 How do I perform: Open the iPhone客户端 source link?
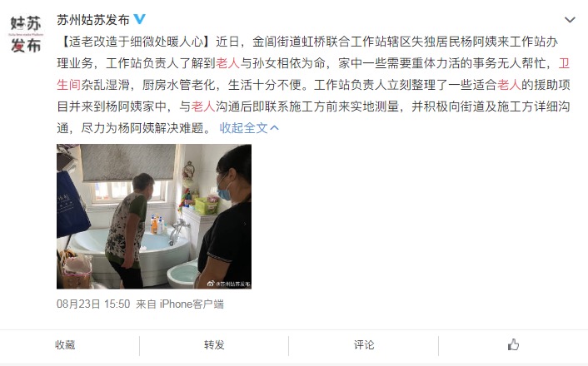coord(192,304)
